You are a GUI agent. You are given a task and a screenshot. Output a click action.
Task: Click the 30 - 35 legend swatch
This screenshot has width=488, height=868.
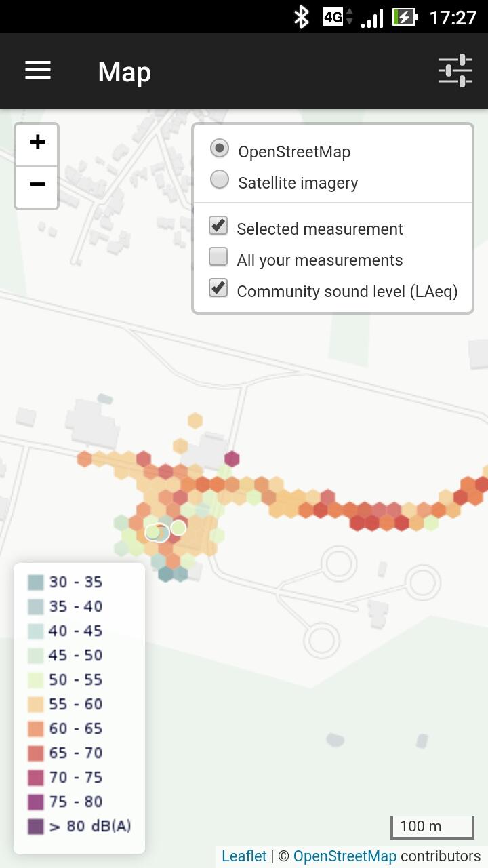[36, 582]
